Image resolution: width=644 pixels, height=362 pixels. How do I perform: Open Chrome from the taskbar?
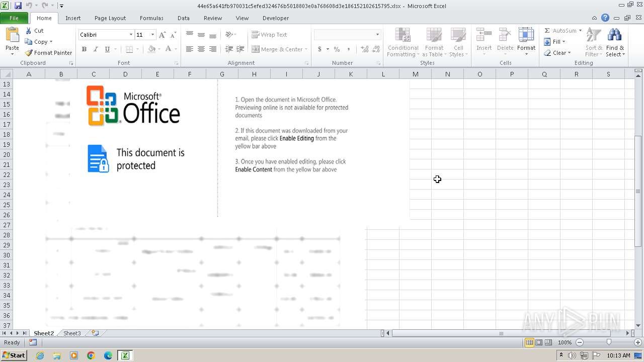tap(91, 355)
